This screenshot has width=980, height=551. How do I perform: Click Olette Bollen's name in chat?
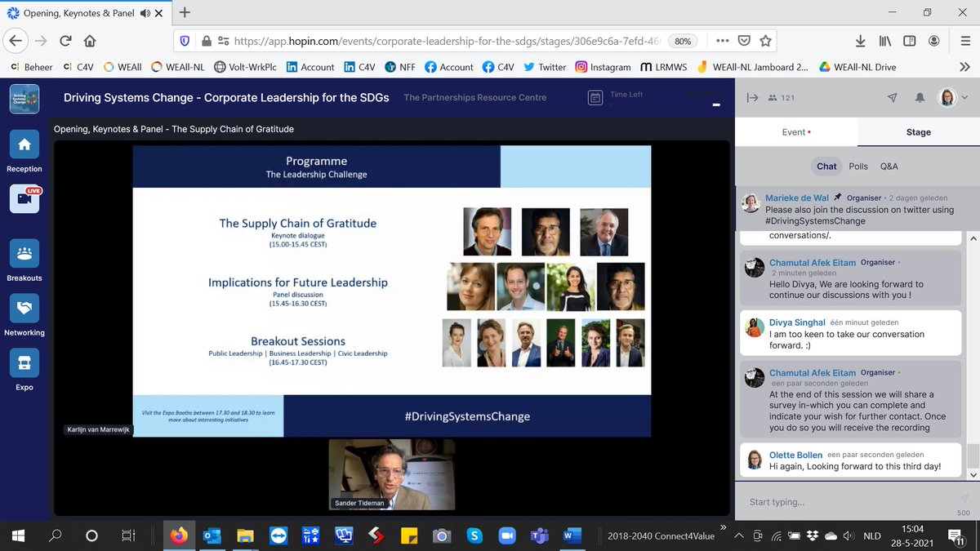795,455
